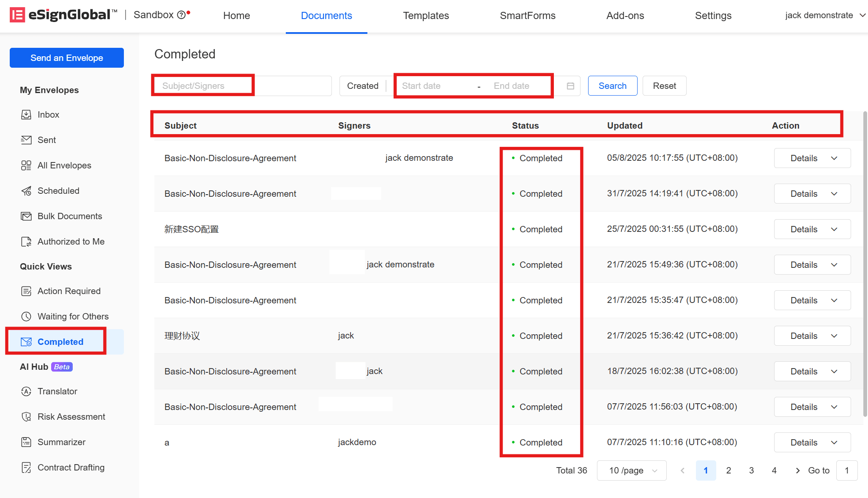Open Bulk Documents icon in sidebar
The width and height of the screenshot is (868, 498).
[26, 216]
